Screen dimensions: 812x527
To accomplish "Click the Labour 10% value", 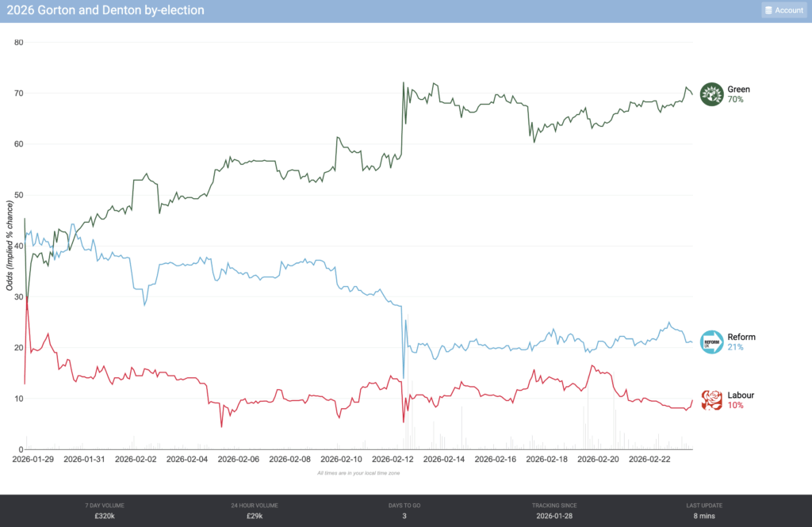I will point(735,406).
